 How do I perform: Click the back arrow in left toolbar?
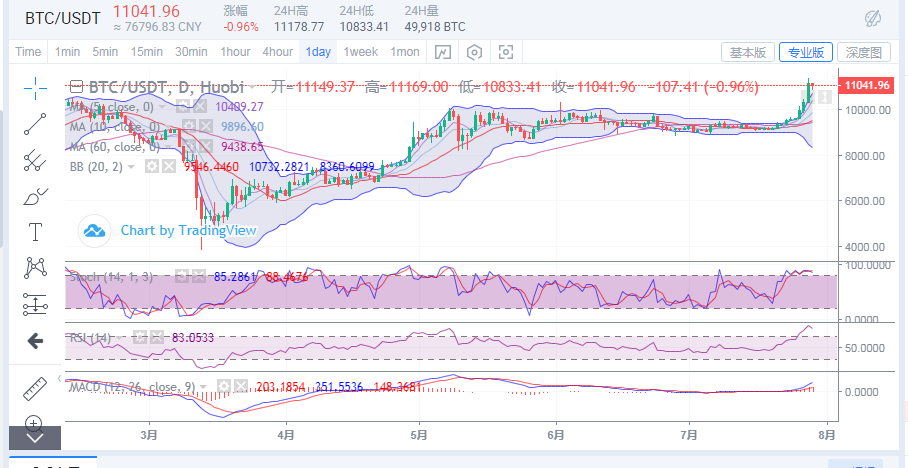coord(35,341)
